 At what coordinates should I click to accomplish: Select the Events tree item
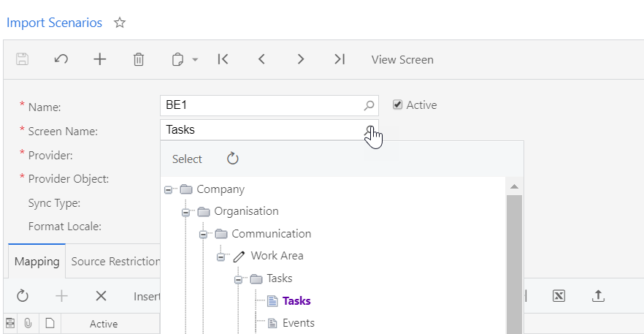click(x=298, y=322)
